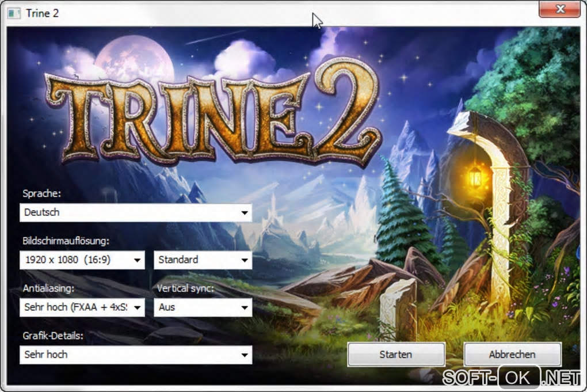Expand the 1920 x 1080 resolution dropdown
Screen dimensions: 587x392
pyautogui.click(x=82, y=260)
